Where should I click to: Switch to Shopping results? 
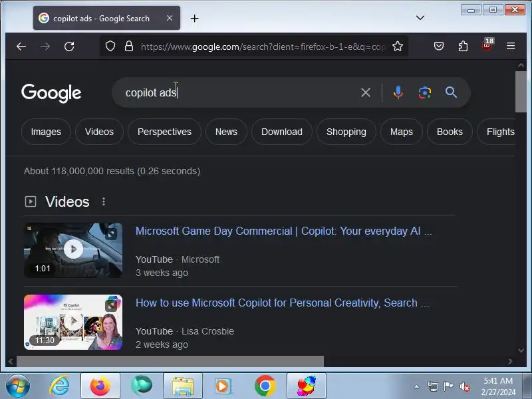(x=346, y=132)
